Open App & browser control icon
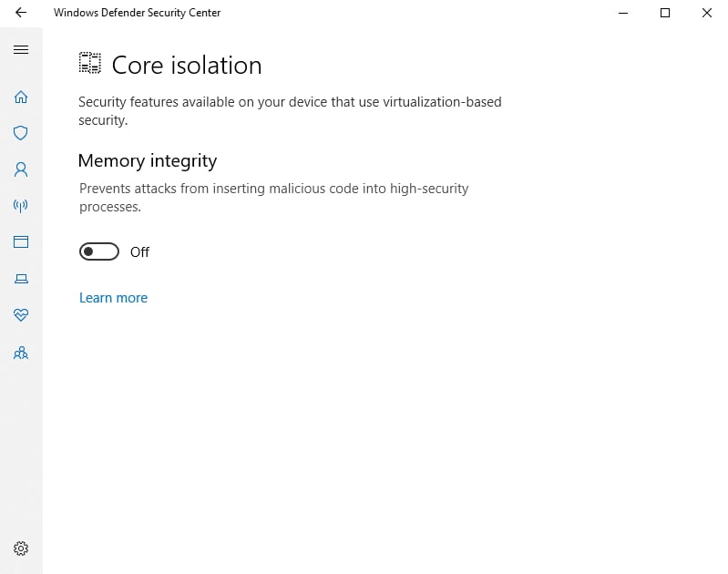 pyautogui.click(x=21, y=242)
